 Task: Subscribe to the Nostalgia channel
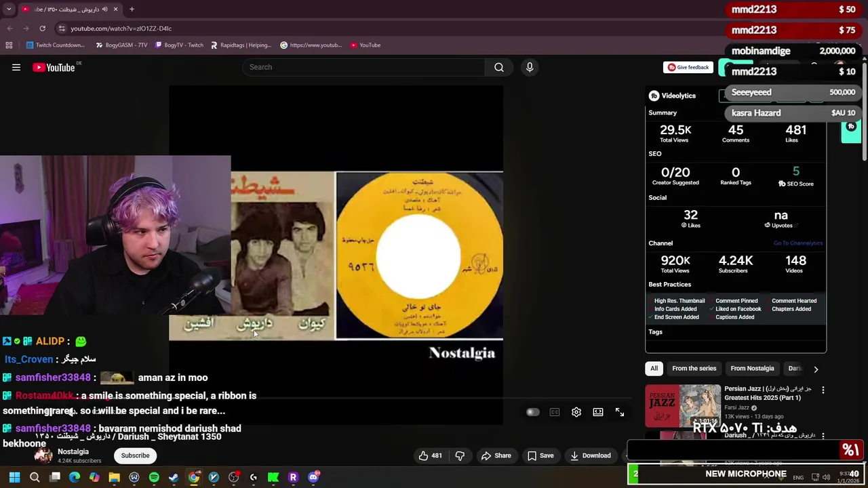[135, 455]
